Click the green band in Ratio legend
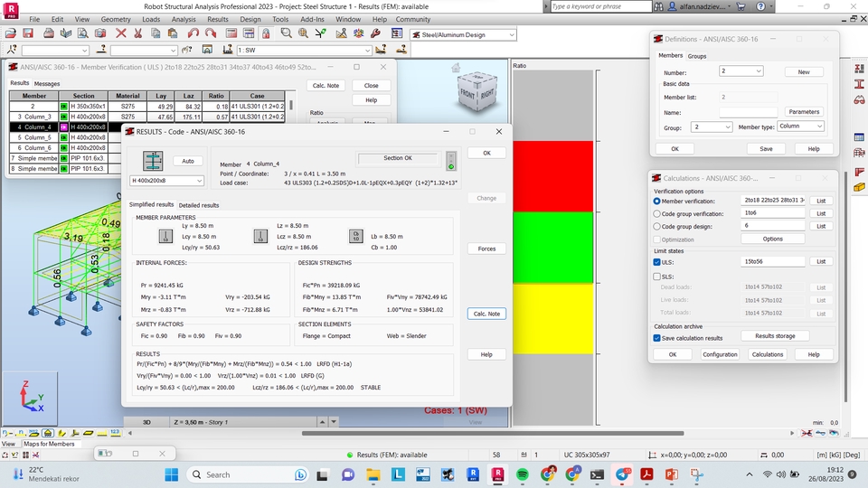The image size is (868, 488). click(553, 248)
